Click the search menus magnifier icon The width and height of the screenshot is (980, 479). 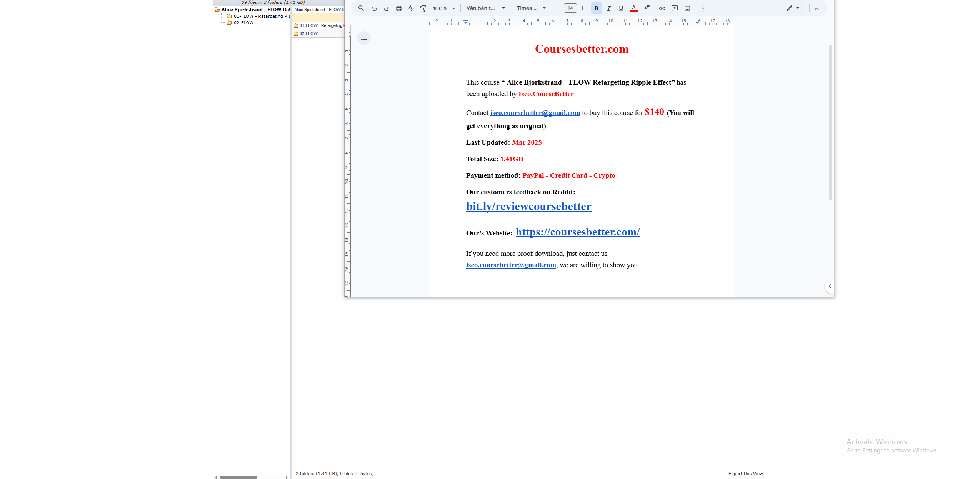click(361, 8)
